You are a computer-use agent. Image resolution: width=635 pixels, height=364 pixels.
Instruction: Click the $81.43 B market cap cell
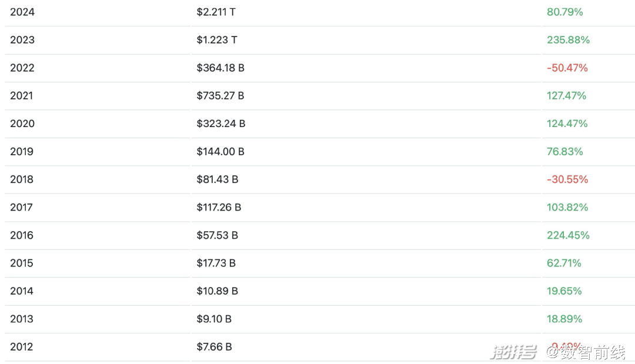coord(218,179)
